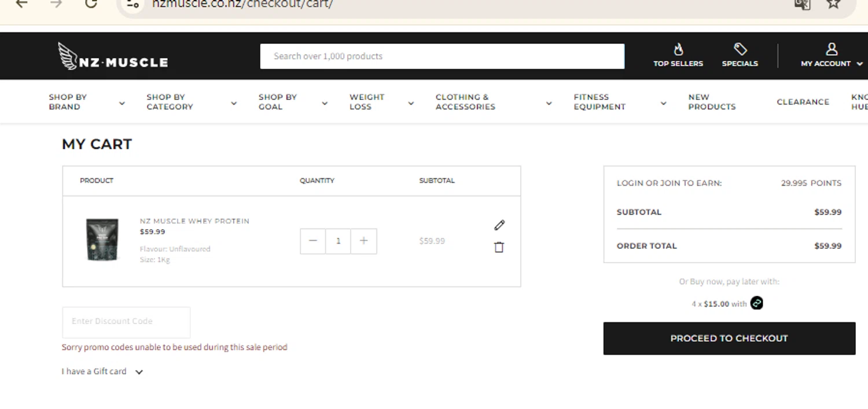Go back in browser history
The image size is (868, 409).
(x=21, y=3)
